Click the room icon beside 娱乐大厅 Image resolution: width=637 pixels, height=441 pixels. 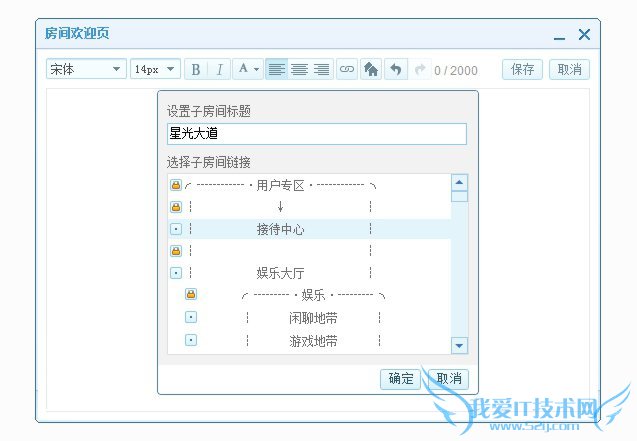click(176, 273)
